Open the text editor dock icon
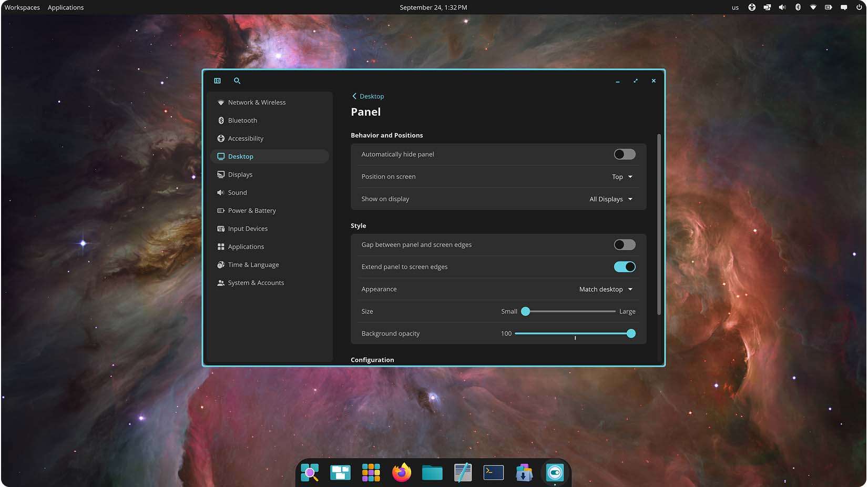The width and height of the screenshot is (868, 487). [x=463, y=473]
